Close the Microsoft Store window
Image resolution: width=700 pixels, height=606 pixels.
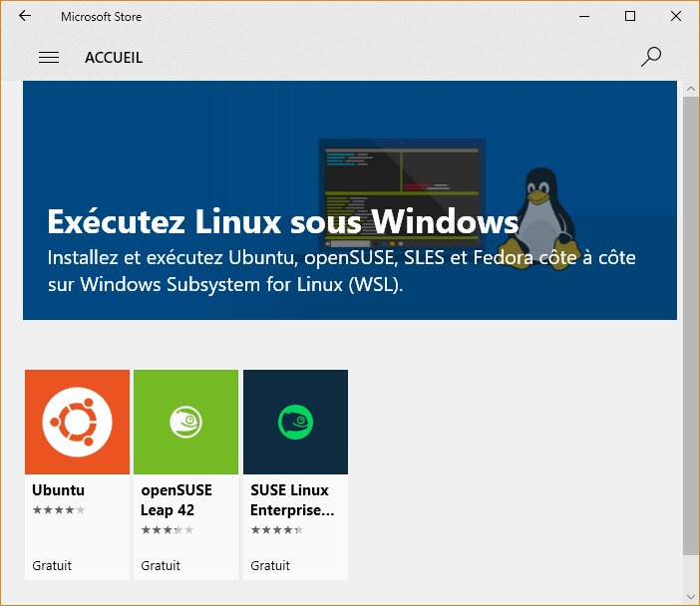click(676, 17)
